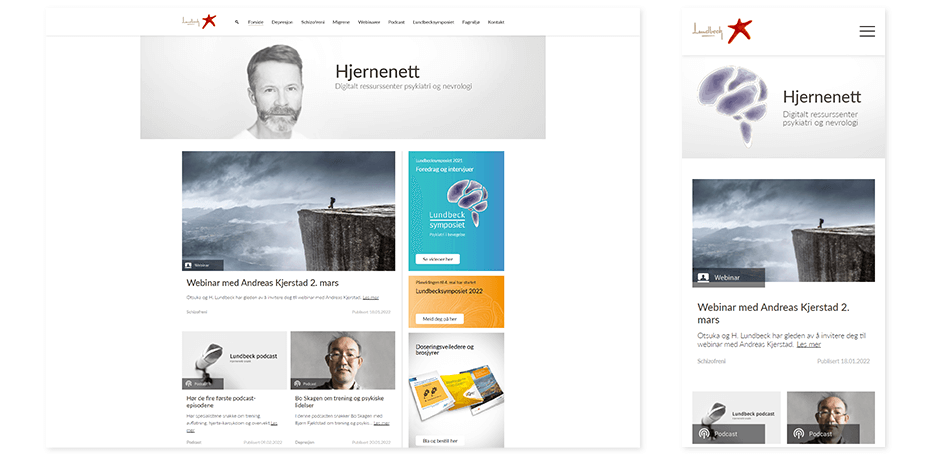This screenshot has width=940, height=460.
Task: Open search via magnifier icon in navigation
Action: [x=237, y=22]
